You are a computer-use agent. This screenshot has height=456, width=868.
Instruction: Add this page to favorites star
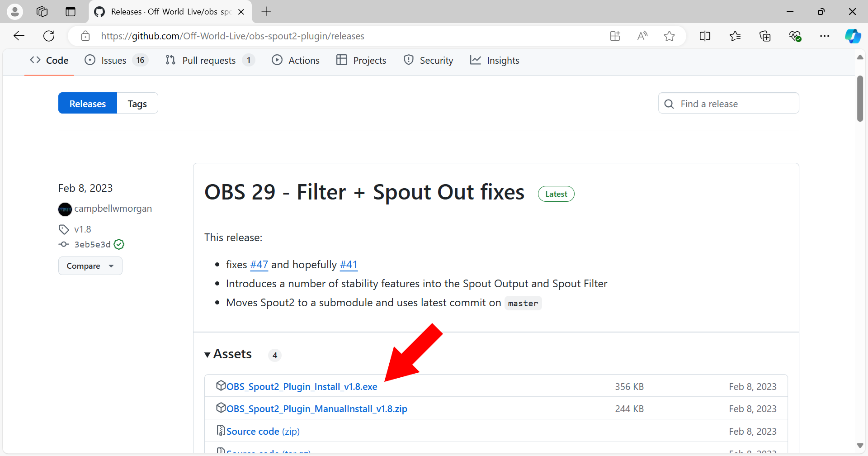pyautogui.click(x=670, y=36)
